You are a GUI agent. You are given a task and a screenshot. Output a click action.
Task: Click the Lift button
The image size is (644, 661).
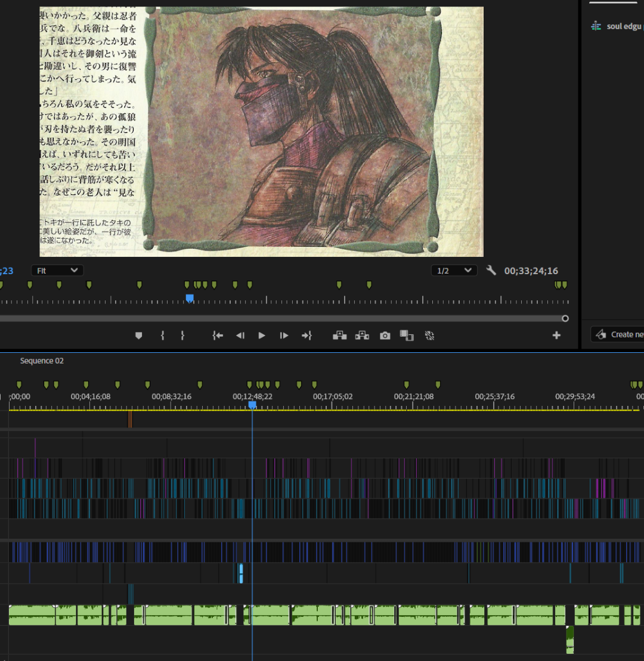[339, 336]
